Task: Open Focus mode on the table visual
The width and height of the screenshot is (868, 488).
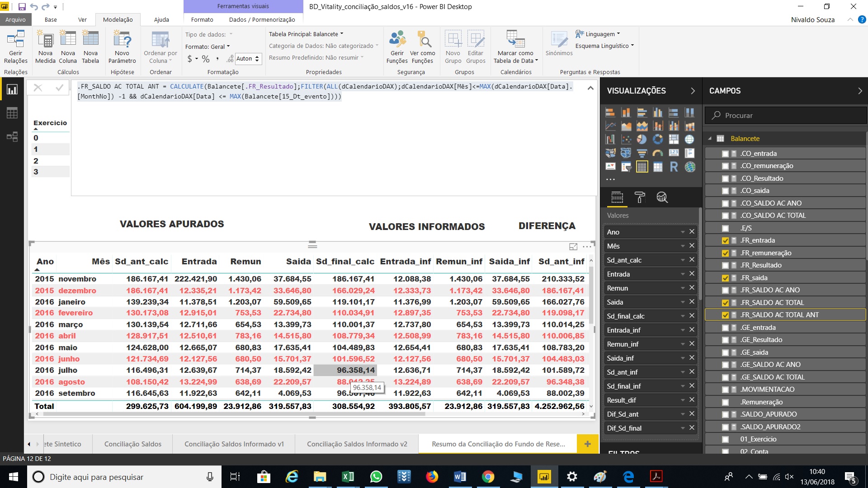Action: (x=573, y=247)
